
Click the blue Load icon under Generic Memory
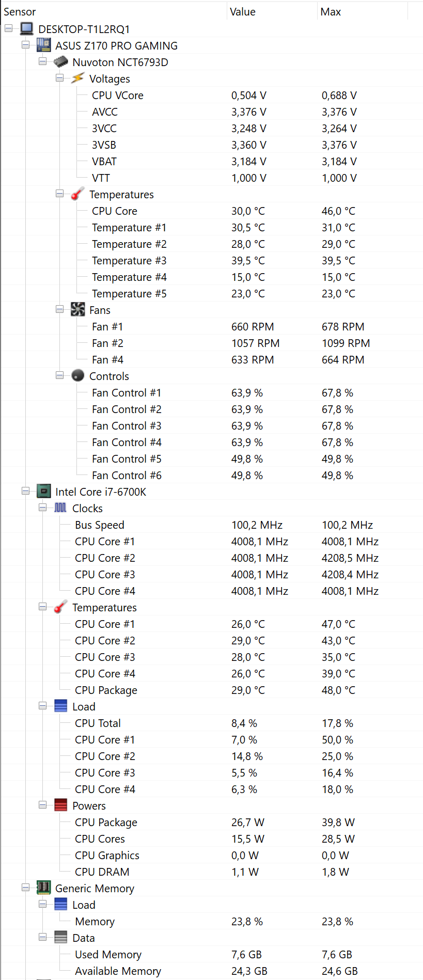click(60, 905)
